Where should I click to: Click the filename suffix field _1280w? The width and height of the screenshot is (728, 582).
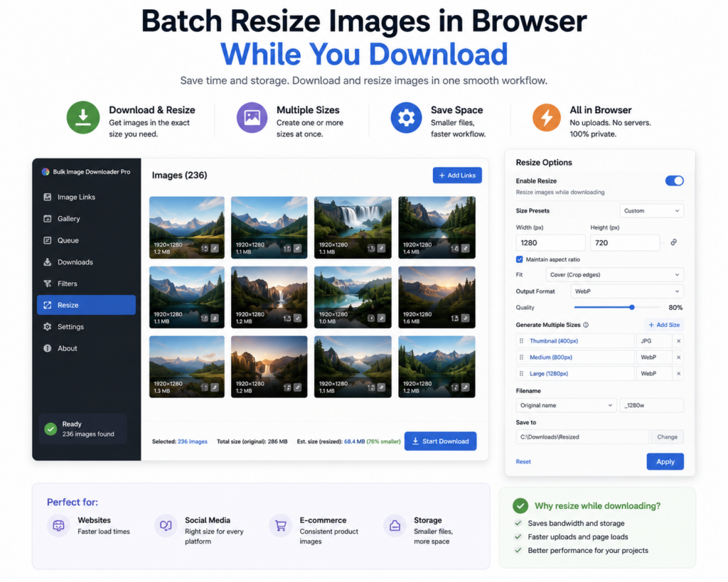[x=651, y=406]
